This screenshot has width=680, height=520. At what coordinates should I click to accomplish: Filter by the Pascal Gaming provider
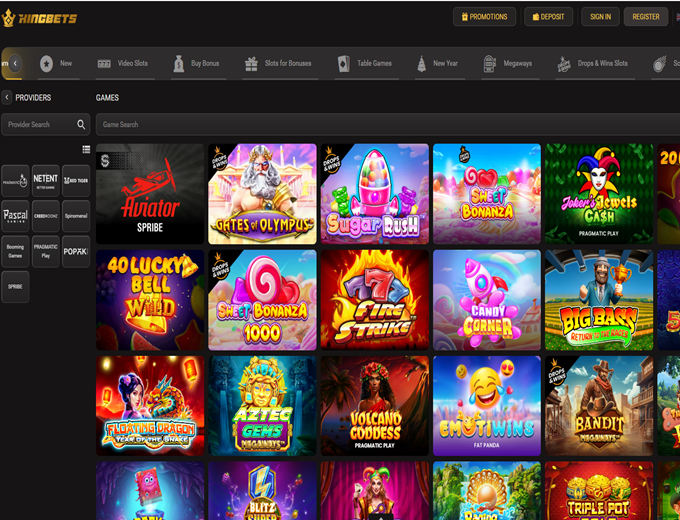point(15,216)
